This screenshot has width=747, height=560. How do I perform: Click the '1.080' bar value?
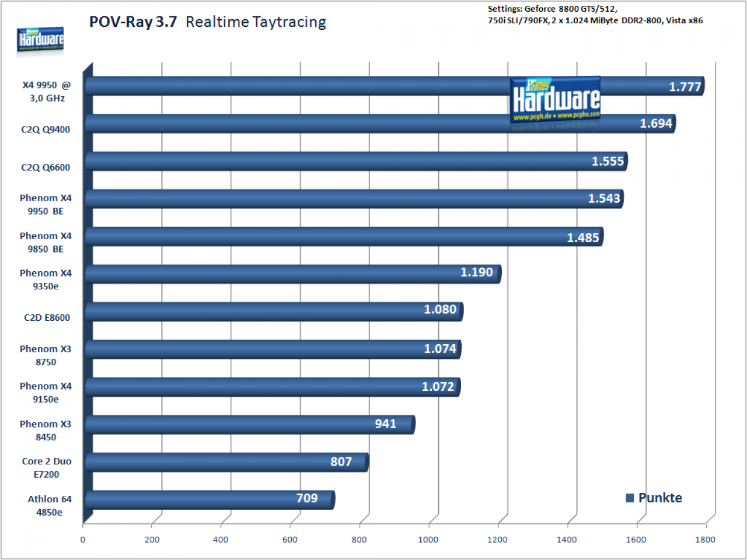click(440, 309)
